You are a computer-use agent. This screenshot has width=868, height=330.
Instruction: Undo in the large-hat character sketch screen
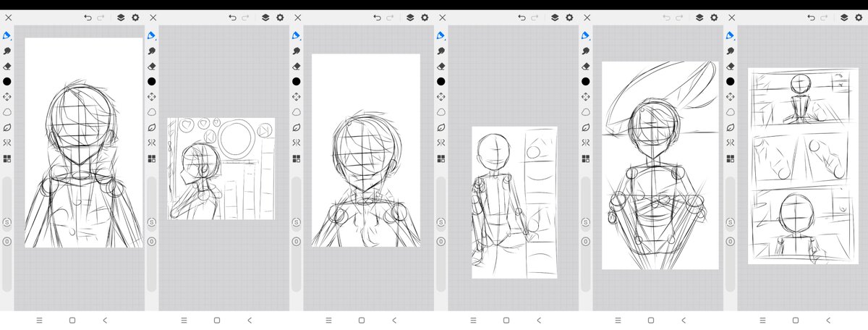[666, 17]
